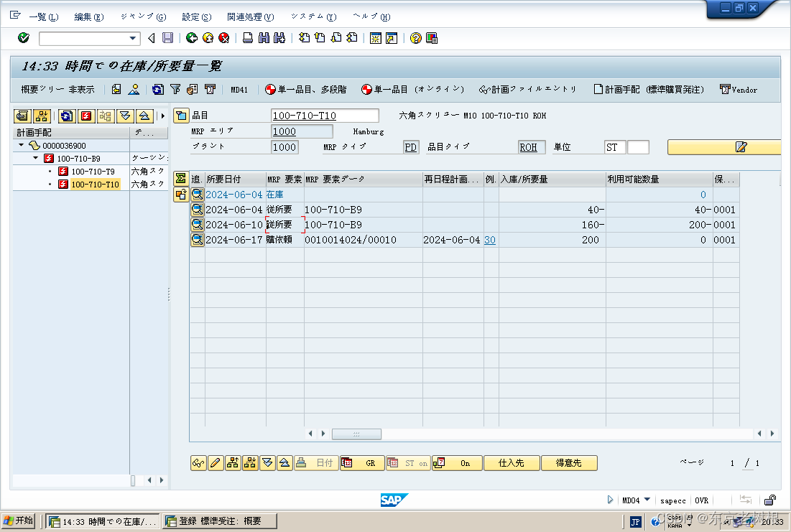Click the 得意先 button
The height and width of the screenshot is (532, 791).
[569, 463]
